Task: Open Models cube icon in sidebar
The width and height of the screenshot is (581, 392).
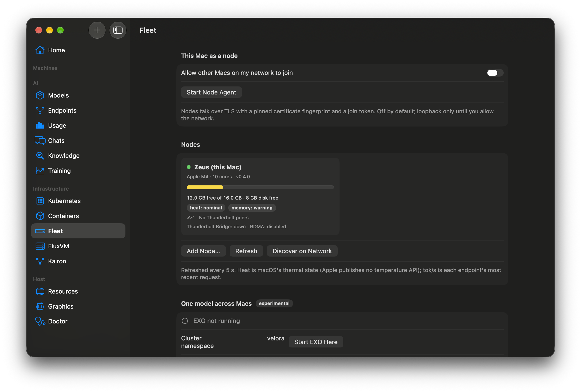Action: pyautogui.click(x=40, y=95)
